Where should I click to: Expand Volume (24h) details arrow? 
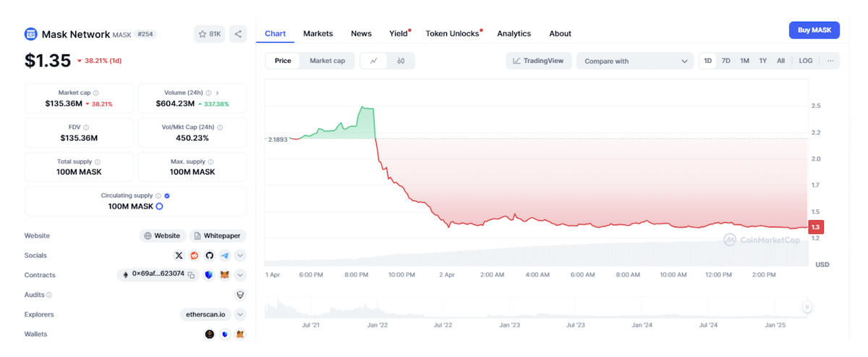click(217, 93)
